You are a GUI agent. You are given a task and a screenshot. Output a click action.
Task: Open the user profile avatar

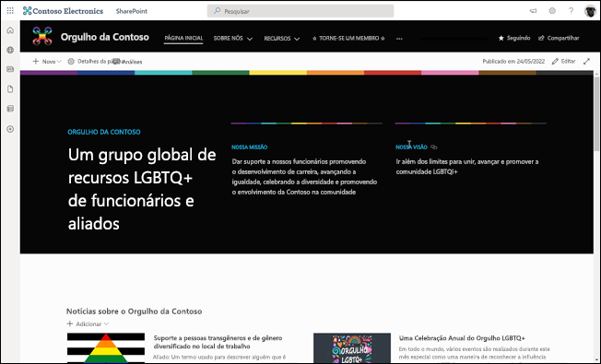tap(590, 11)
